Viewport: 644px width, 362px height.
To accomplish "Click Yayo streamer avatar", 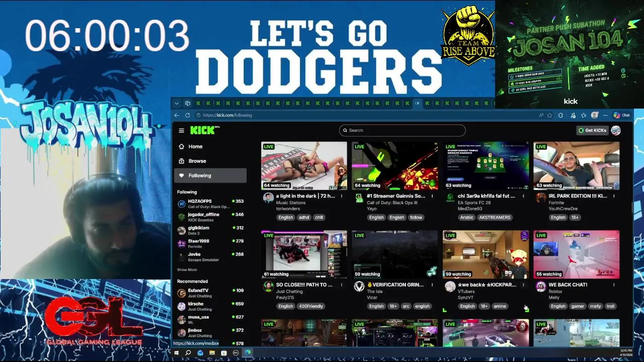I will tap(359, 198).
